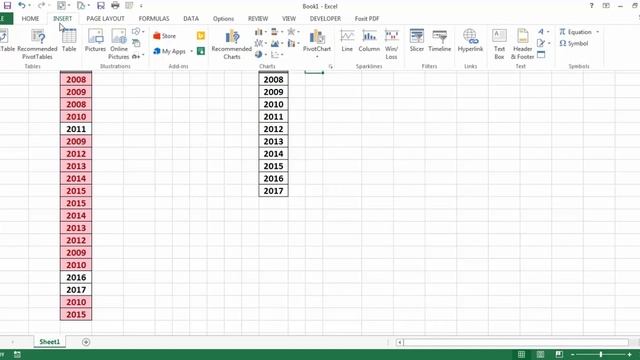Click the zoom out minus button
Screen dimensions: 640x360
[x=572, y=354]
